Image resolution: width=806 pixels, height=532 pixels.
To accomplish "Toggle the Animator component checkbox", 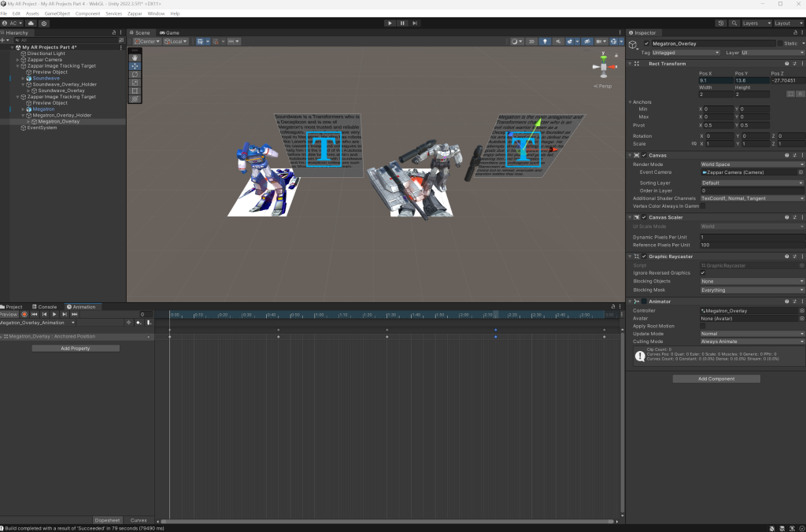I will [643, 301].
